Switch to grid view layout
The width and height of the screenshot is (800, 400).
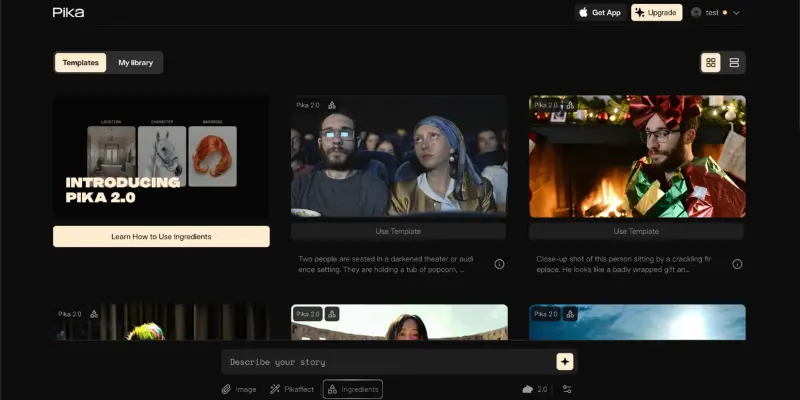point(711,63)
